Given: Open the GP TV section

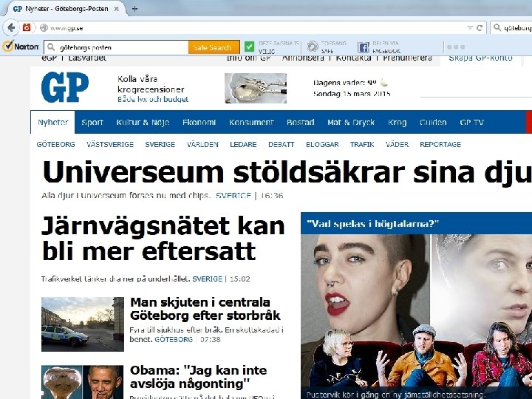Looking at the screenshot, I should point(472,122).
